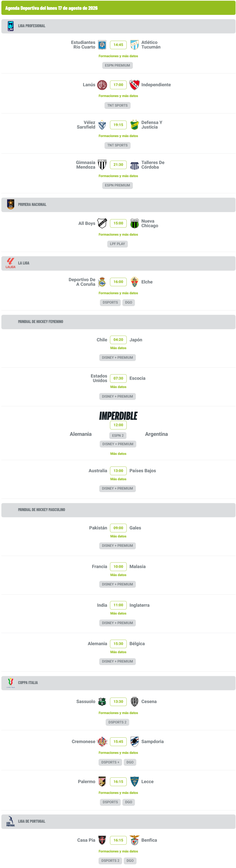Click the Palermo team crest

[x=102, y=782]
